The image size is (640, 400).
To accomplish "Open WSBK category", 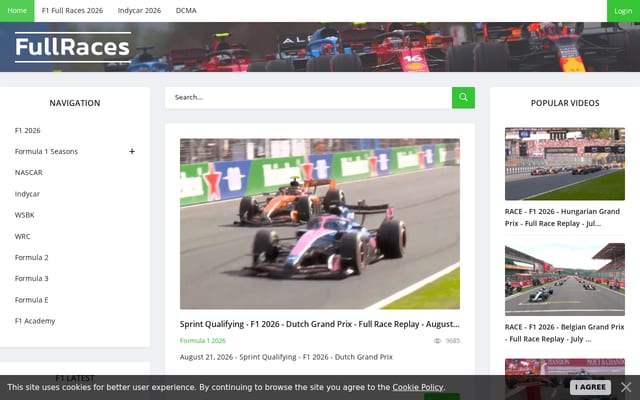I will 24,215.
